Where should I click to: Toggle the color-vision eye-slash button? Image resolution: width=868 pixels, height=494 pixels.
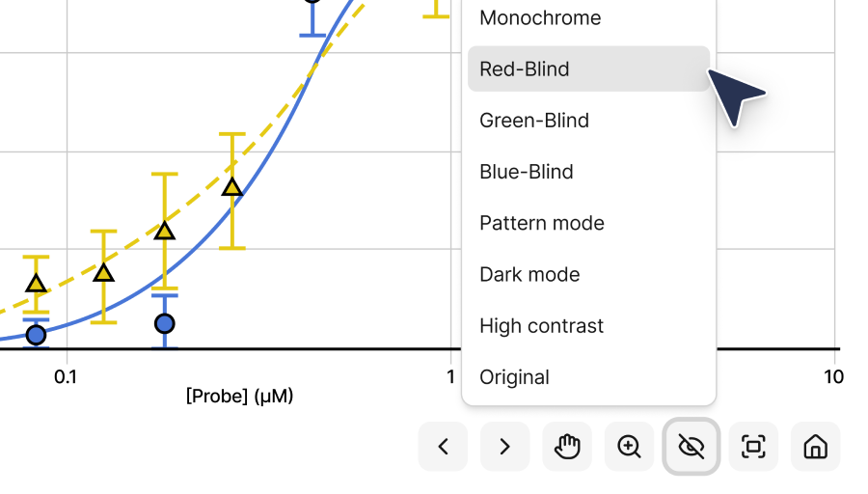(692, 447)
